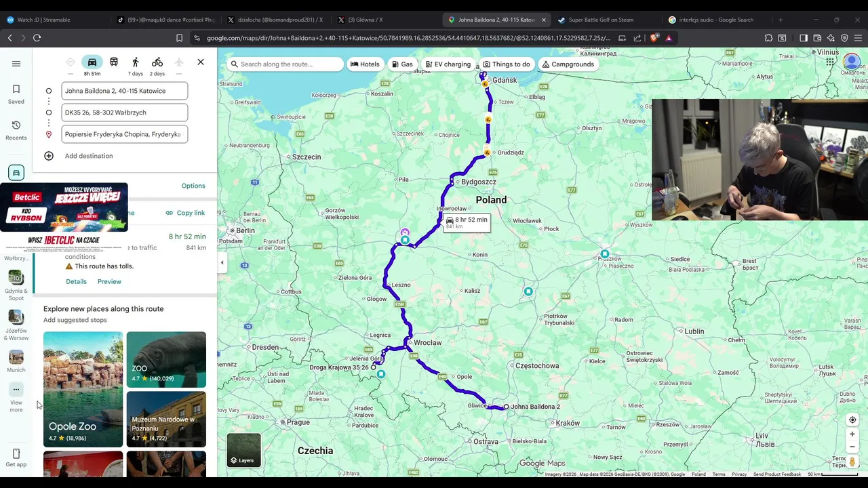Click the 8 hr 52 min route label

tap(467, 222)
